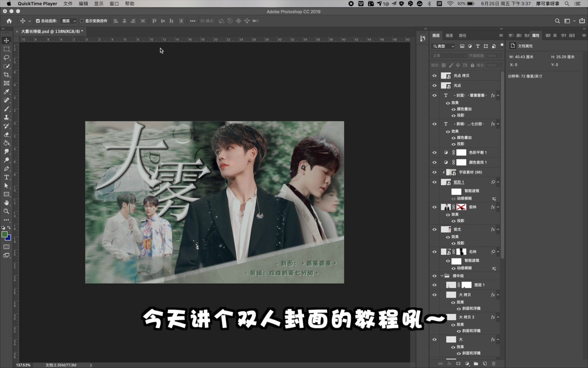
Task: Open the 文件 menu
Action: click(x=68, y=4)
